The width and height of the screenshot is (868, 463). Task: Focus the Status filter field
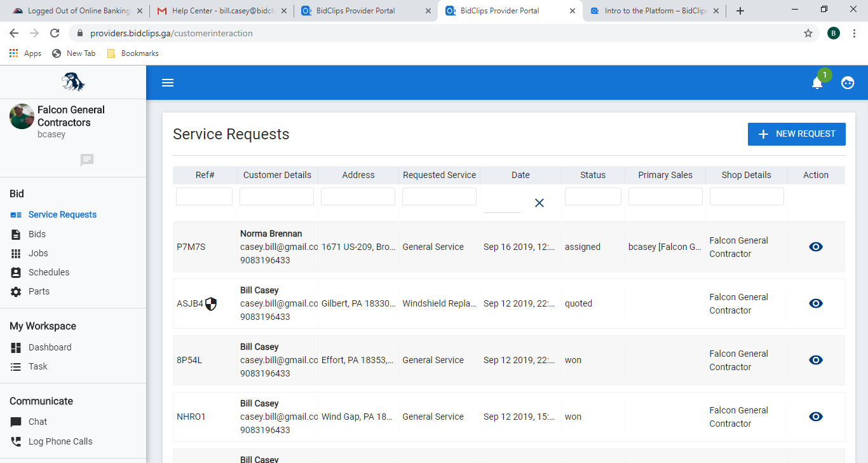click(x=593, y=197)
